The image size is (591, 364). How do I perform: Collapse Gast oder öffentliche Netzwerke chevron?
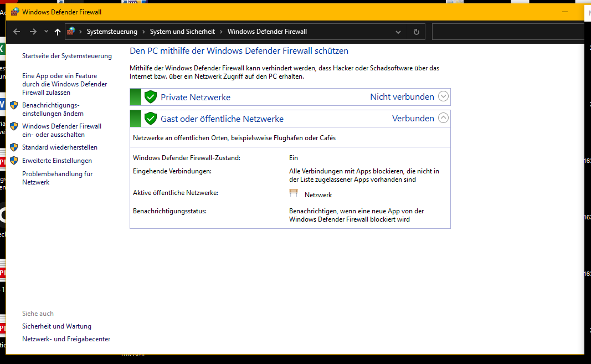click(x=443, y=118)
